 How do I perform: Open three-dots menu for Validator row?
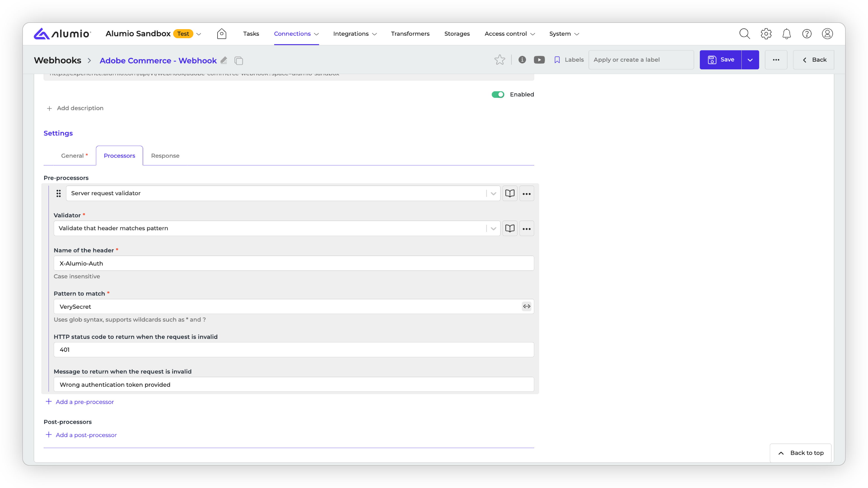tap(526, 229)
